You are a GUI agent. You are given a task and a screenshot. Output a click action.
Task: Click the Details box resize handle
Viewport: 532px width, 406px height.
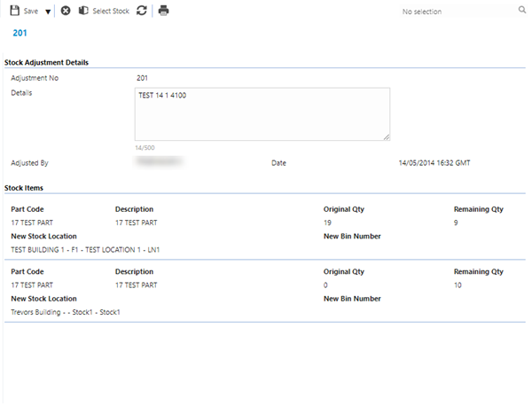click(387, 137)
